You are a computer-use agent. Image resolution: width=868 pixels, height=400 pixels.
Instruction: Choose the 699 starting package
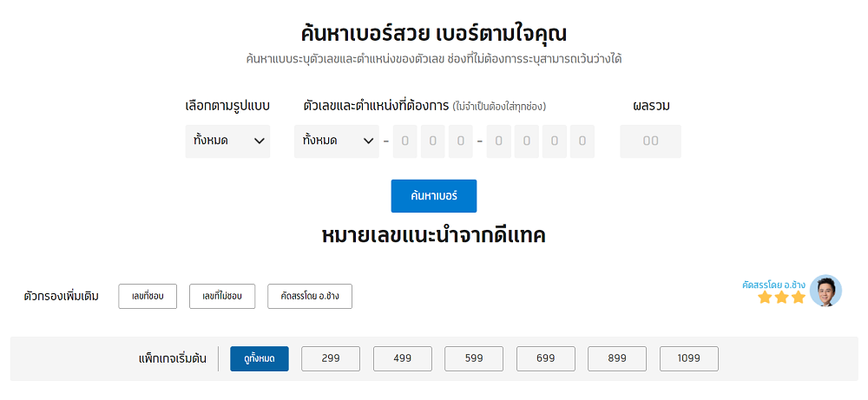point(546,358)
